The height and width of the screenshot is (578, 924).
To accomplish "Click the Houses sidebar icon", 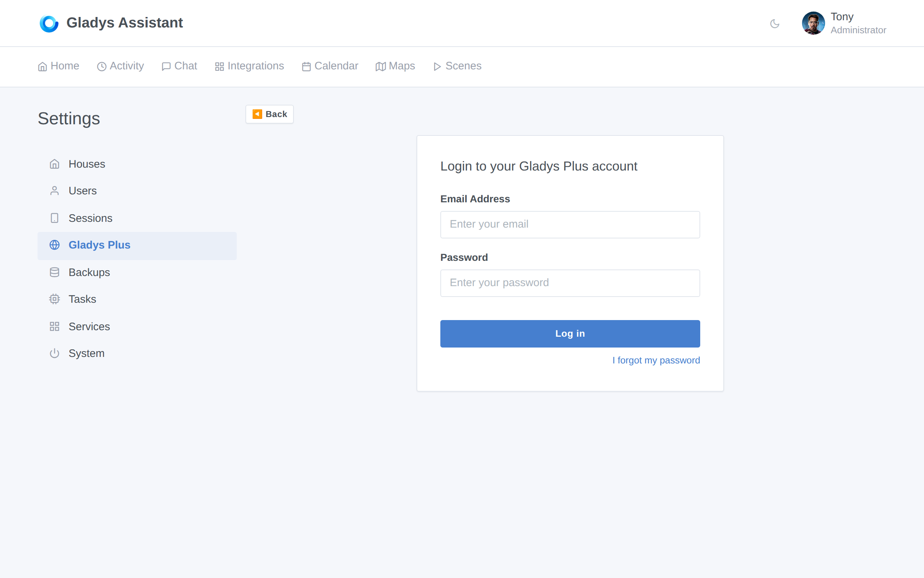I will point(55,164).
